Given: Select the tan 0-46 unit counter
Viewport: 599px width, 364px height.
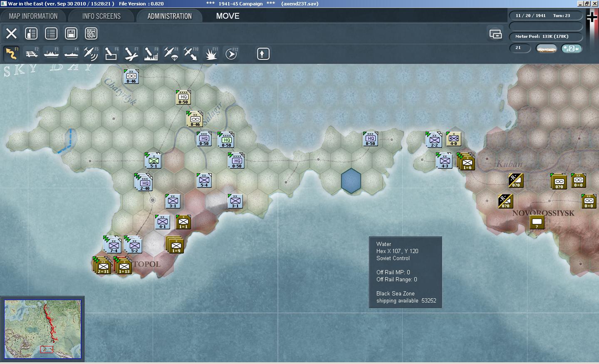Looking at the screenshot, I should [x=195, y=119].
